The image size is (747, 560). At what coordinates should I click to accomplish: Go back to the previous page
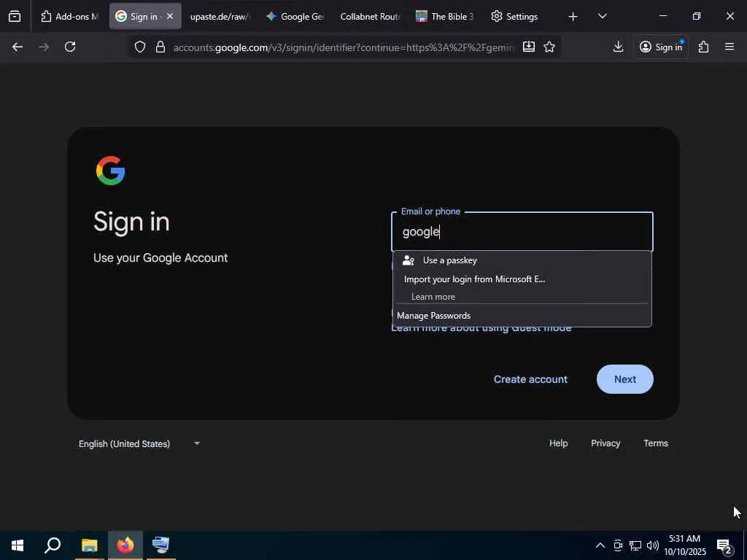(18, 47)
